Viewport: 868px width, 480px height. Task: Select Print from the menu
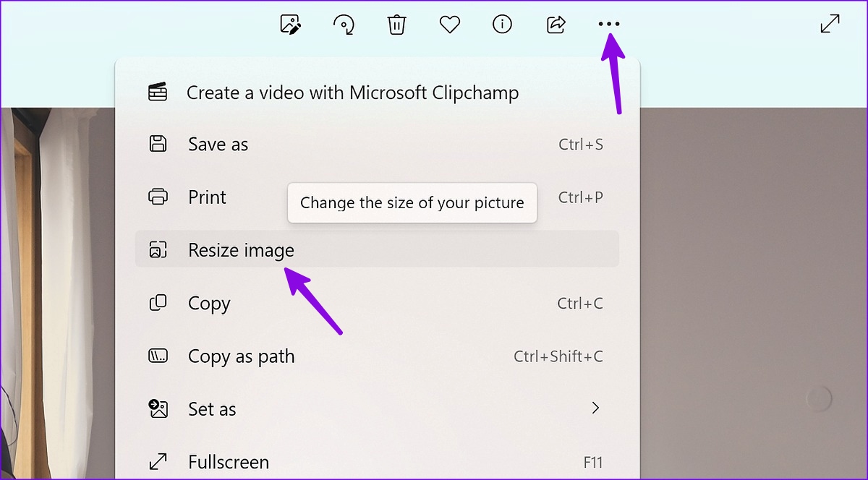[207, 197]
